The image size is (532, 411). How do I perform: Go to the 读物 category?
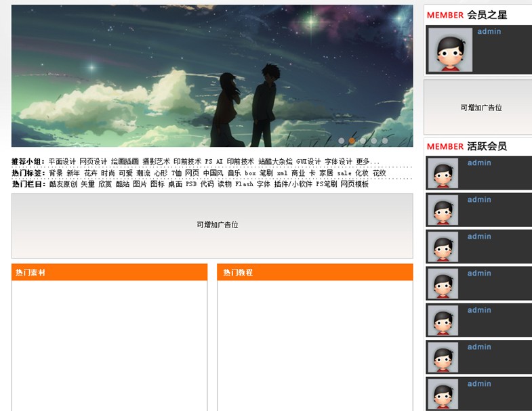point(224,184)
